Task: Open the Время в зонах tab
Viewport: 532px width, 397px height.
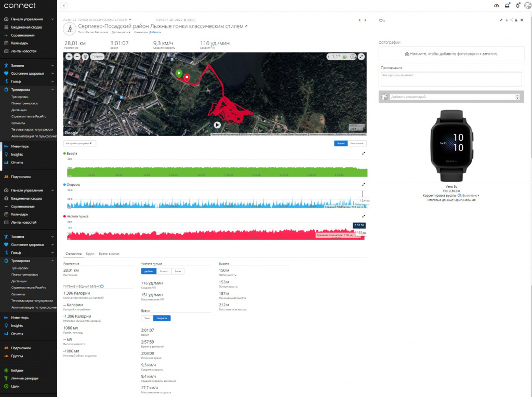Action: (109, 254)
